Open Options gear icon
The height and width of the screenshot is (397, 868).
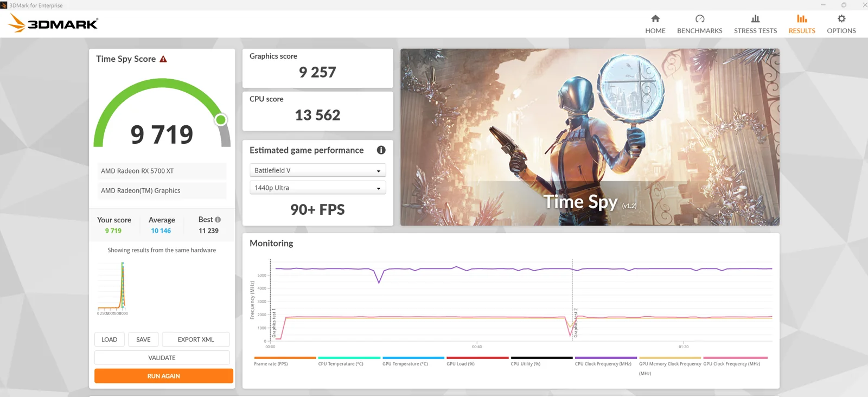841,19
